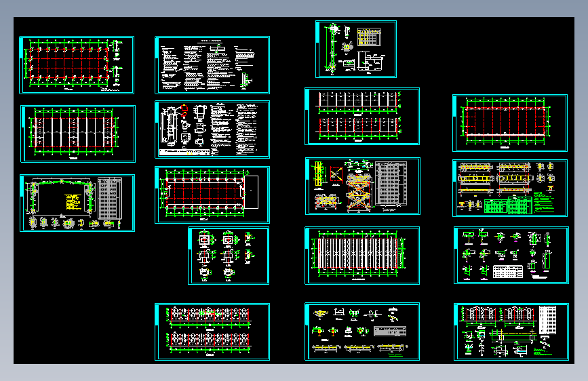Click the white table in the node details sheet
The height and width of the screenshot is (381, 588).
coord(508,271)
